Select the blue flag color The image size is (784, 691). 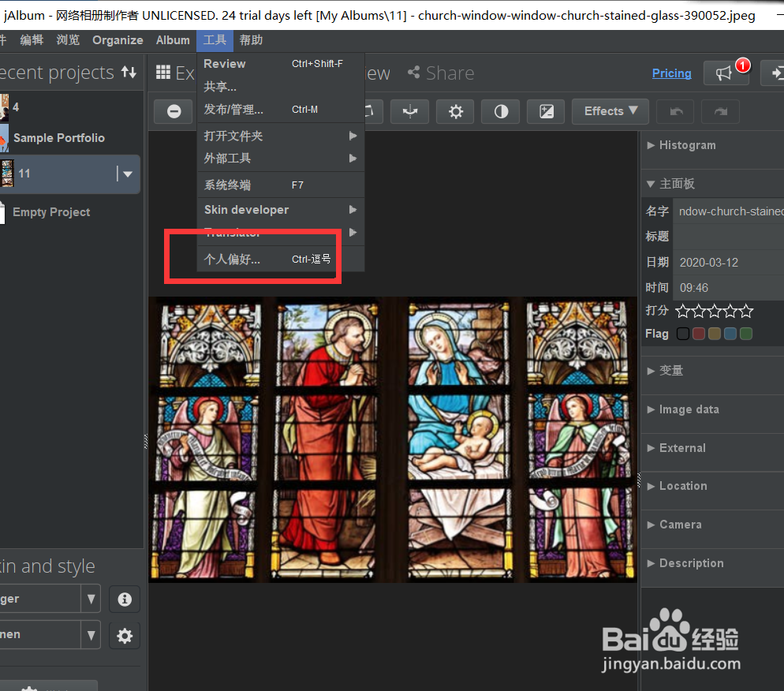tap(730, 334)
